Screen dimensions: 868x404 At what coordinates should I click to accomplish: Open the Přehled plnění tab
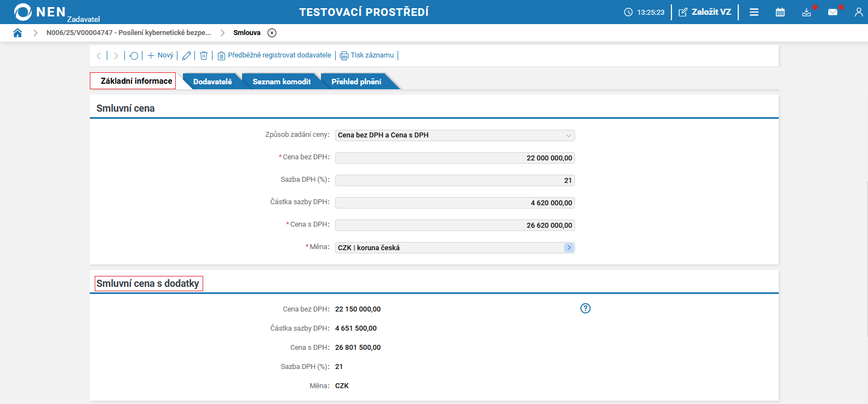pyautogui.click(x=357, y=82)
